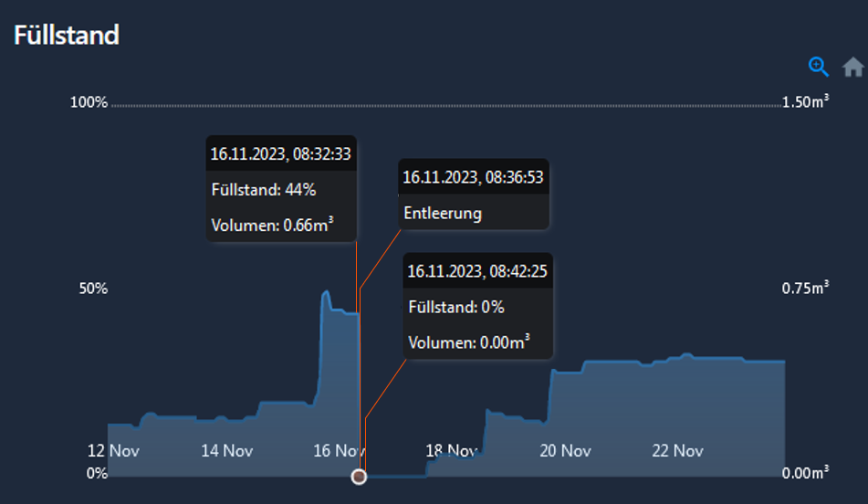Click the home reset-view icon

[853, 67]
